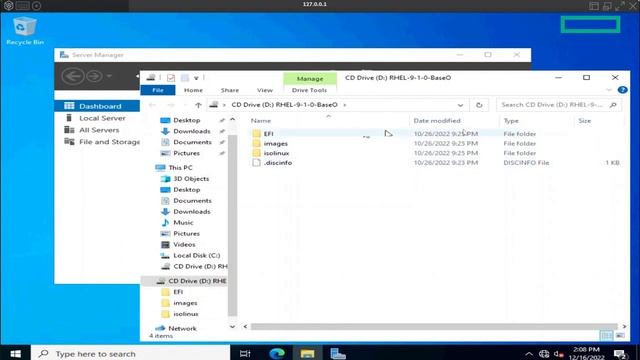Open Music under This PC
Viewport: 640px width, 360px height.
click(183, 222)
